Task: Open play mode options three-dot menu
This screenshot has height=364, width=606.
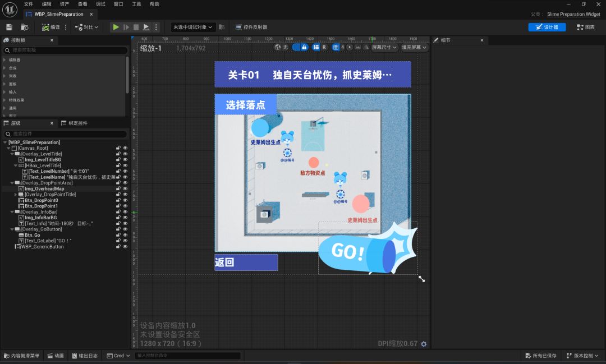Action: pyautogui.click(x=156, y=27)
